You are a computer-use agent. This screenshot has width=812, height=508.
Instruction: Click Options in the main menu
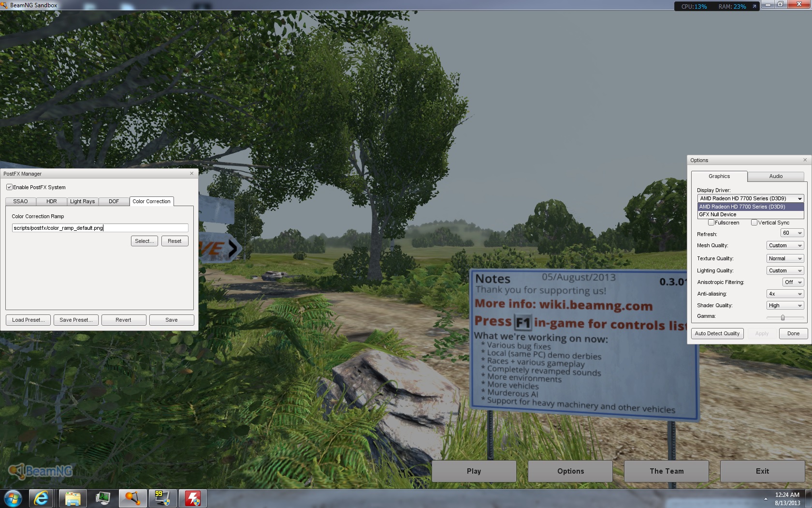[570, 471]
